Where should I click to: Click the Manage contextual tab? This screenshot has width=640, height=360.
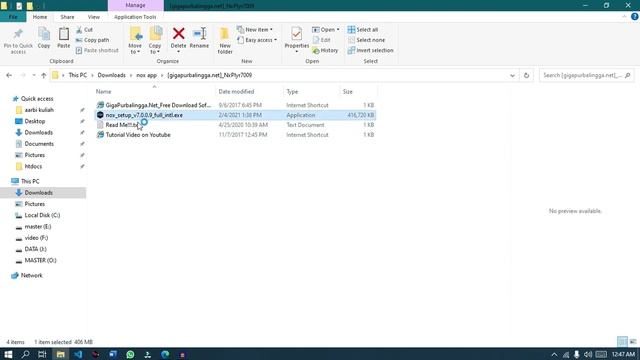click(x=136, y=5)
